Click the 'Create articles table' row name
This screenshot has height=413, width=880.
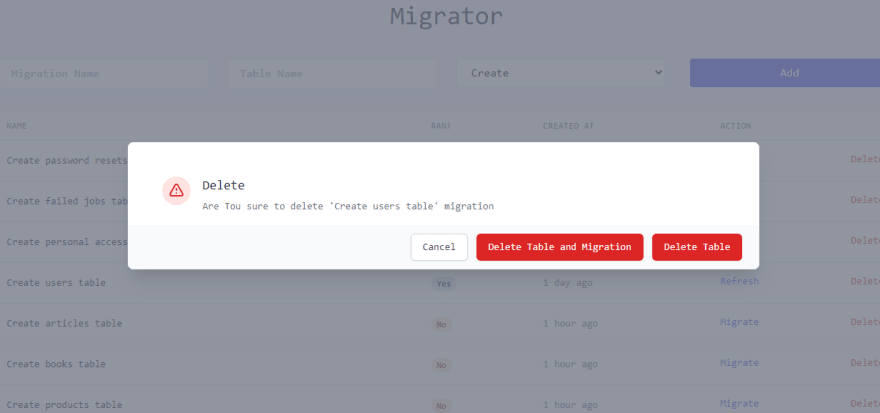point(65,324)
